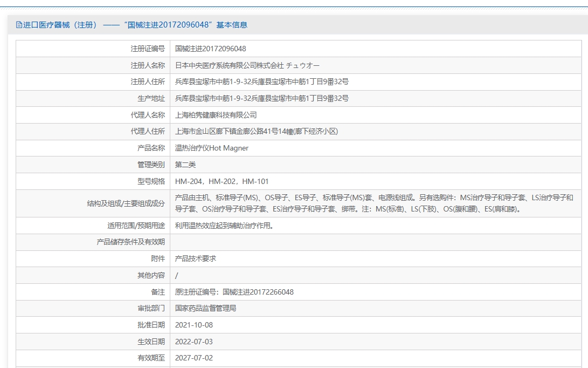The height and width of the screenshot is (368, 588).
Task: Select approval date 2021-10-08
Action: [194, 325]
